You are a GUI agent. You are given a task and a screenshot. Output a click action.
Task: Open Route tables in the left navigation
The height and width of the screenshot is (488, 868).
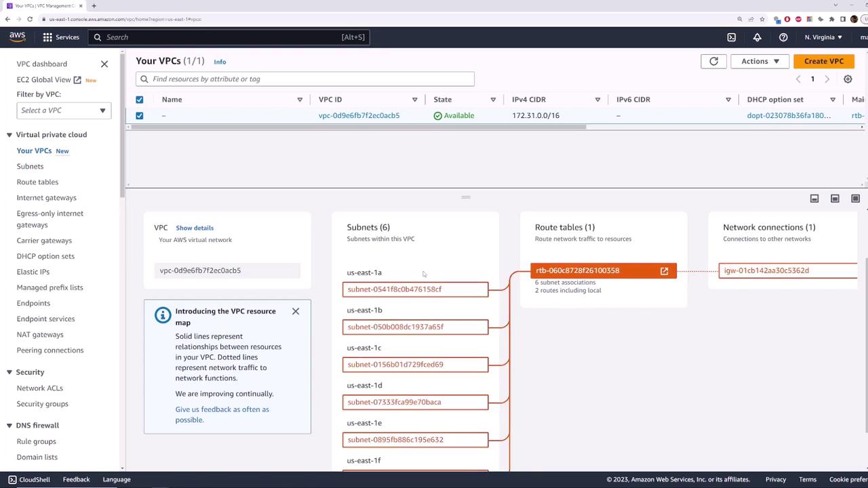[37, 182]
